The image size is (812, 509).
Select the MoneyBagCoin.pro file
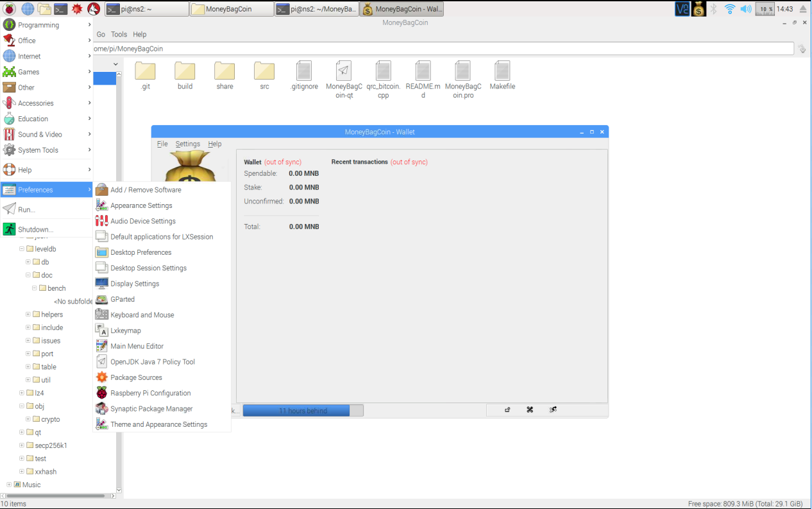(x=463, y=80)
